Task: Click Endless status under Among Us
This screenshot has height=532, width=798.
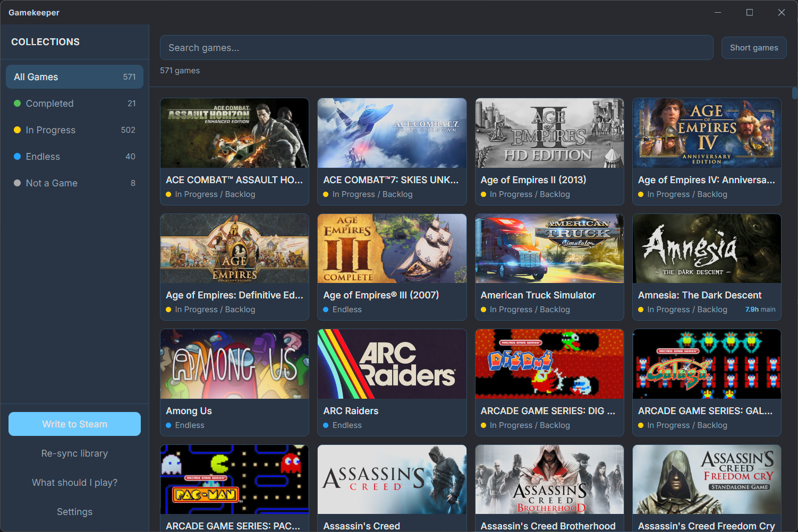Action: (x=190, y=425)
